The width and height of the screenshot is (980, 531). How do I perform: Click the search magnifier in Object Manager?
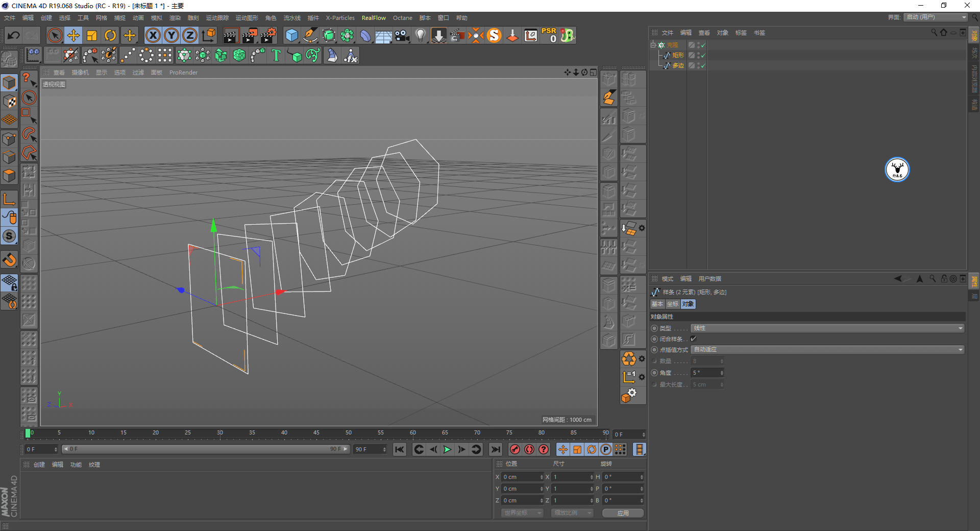pyautogui.click(x=934, y=33)
